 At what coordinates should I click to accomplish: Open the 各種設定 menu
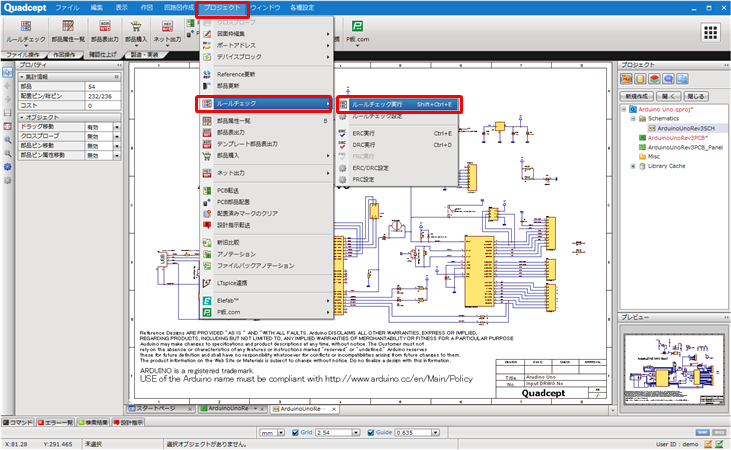[x=302, y=7]
